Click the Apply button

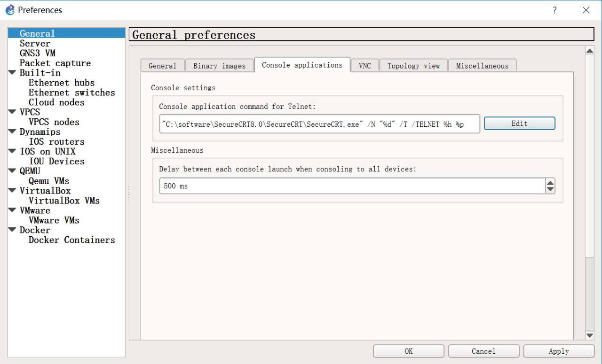(x=559, y=351)
